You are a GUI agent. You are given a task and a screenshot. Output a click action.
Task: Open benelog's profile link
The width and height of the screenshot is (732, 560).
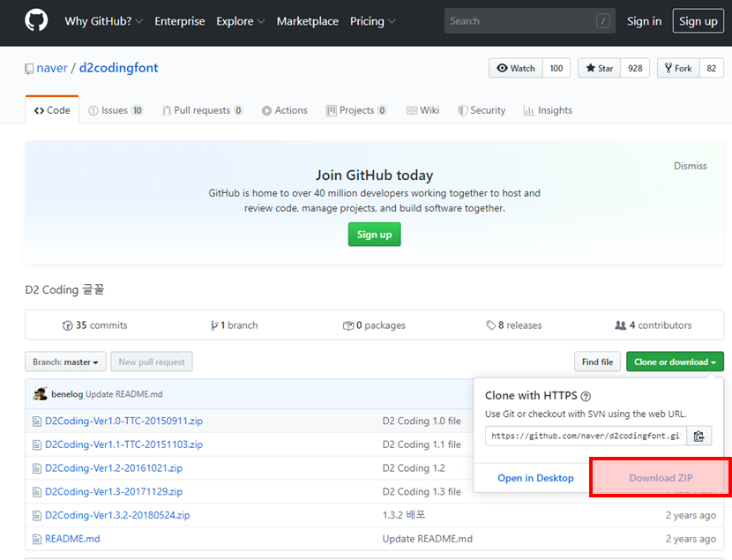(67, 394)
